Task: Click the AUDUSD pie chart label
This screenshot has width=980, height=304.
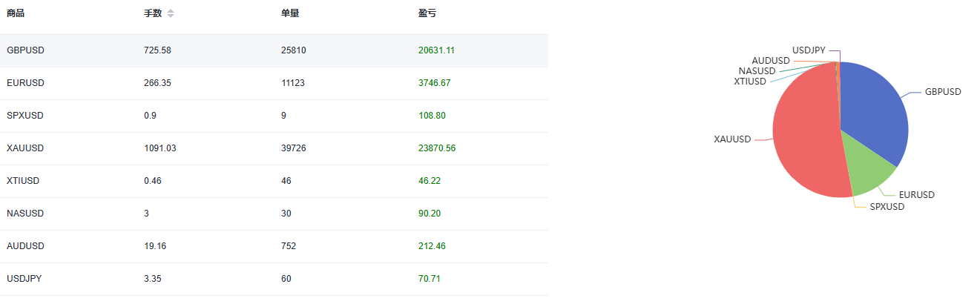Action: click(x=770, y=61)
